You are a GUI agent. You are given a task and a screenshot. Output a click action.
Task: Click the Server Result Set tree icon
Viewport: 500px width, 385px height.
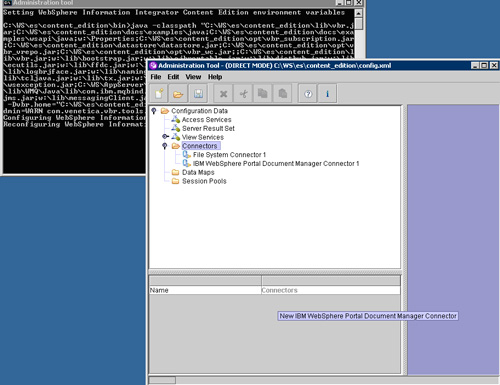click(176, 128)
